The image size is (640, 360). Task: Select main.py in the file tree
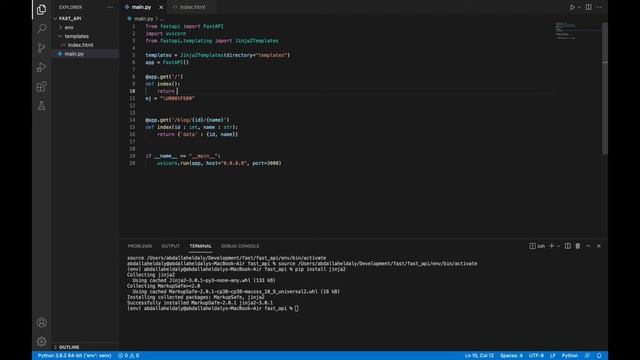(x=74, y=54)
